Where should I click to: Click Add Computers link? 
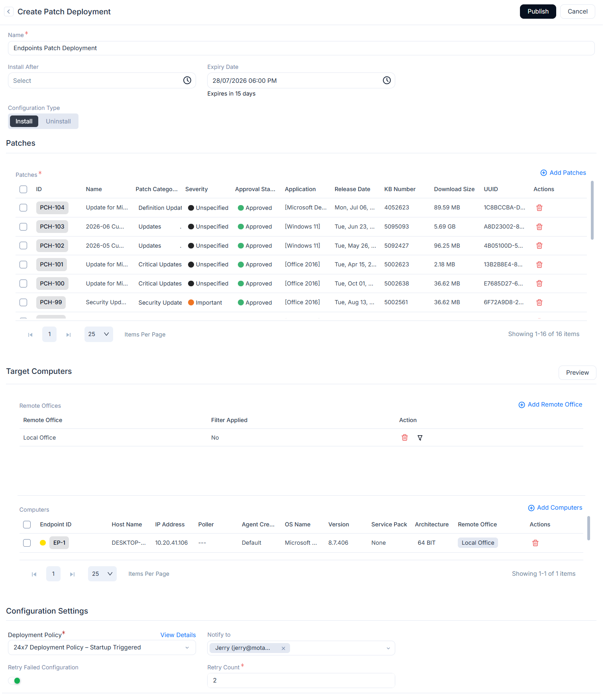pyautogui.click(x=555, y=508)
